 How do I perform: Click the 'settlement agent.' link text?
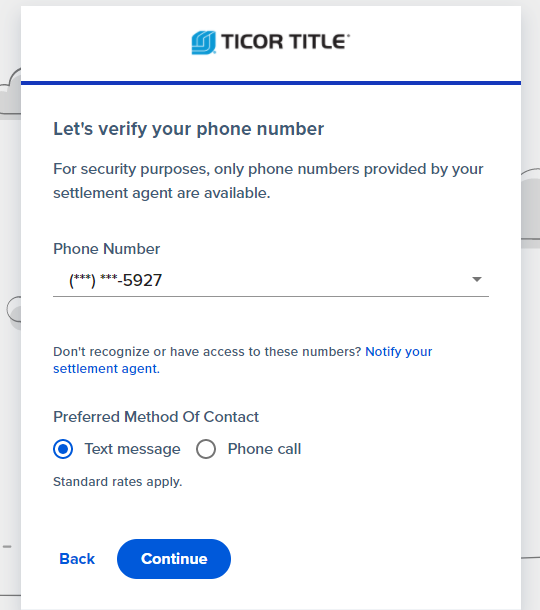[107, 368]
